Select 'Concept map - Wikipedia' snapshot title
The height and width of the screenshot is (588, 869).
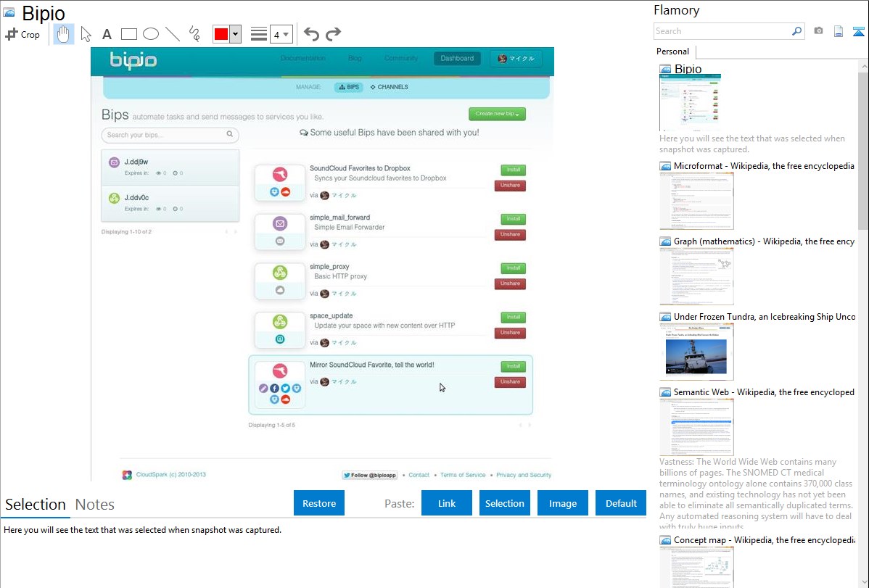tap(764, 540)
